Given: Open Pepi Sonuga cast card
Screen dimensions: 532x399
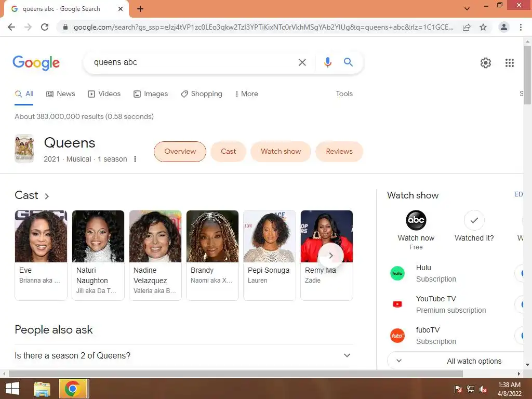Looking at the screenshot, I should (x=270, y=255).
